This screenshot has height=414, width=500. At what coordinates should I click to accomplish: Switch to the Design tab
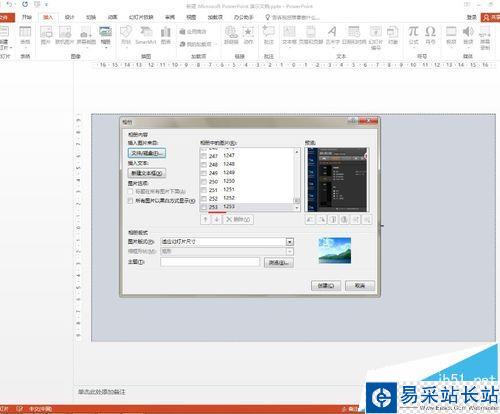point(69,17)
